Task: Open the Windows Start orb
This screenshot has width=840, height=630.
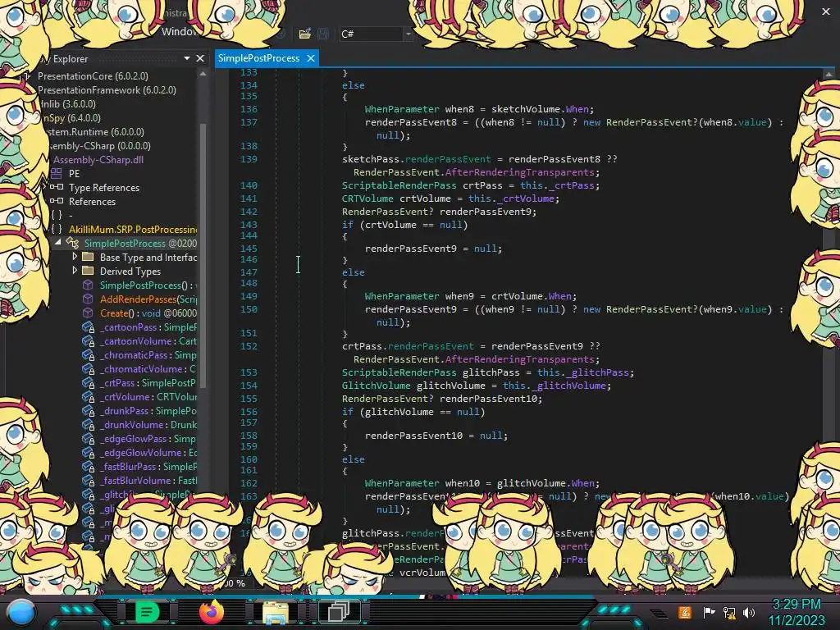Action: [x=21, y=612]
